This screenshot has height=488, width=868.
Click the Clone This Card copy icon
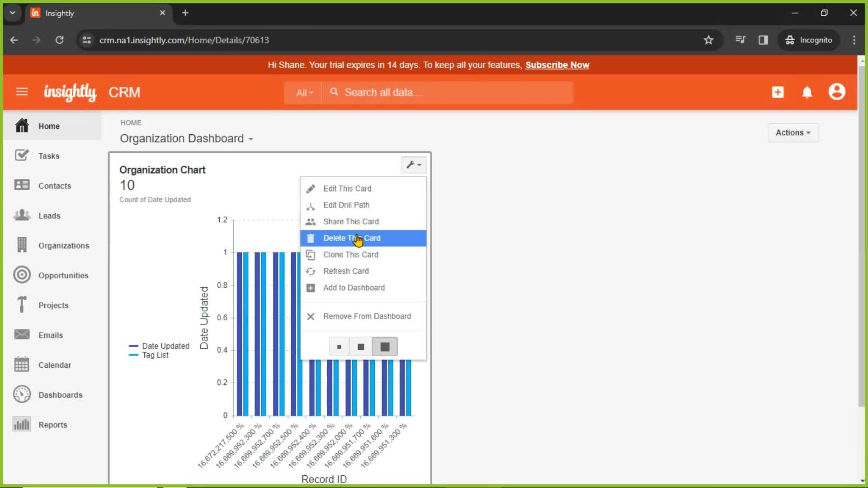(311, 255)
